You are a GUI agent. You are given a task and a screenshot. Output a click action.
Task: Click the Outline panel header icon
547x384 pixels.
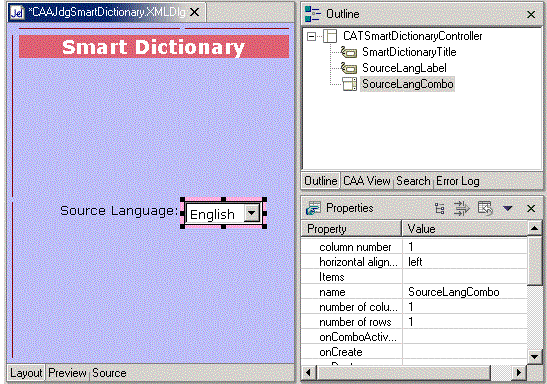point(313,14)
